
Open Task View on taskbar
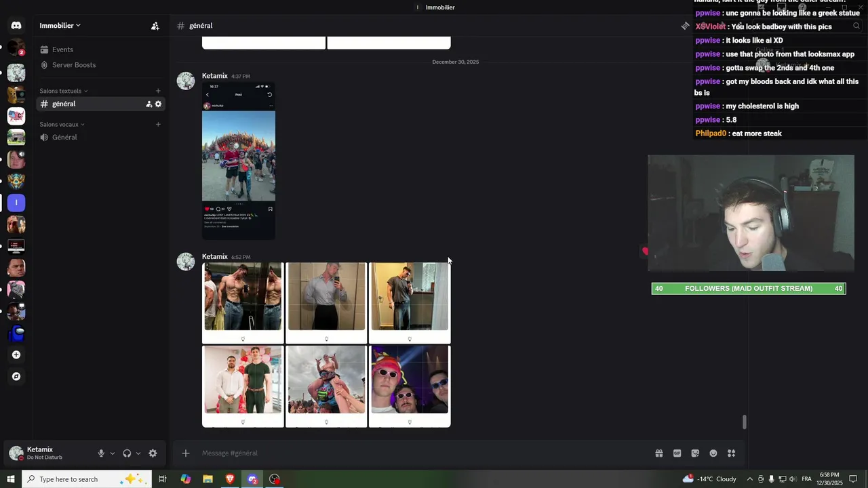(x=163, y=479)
